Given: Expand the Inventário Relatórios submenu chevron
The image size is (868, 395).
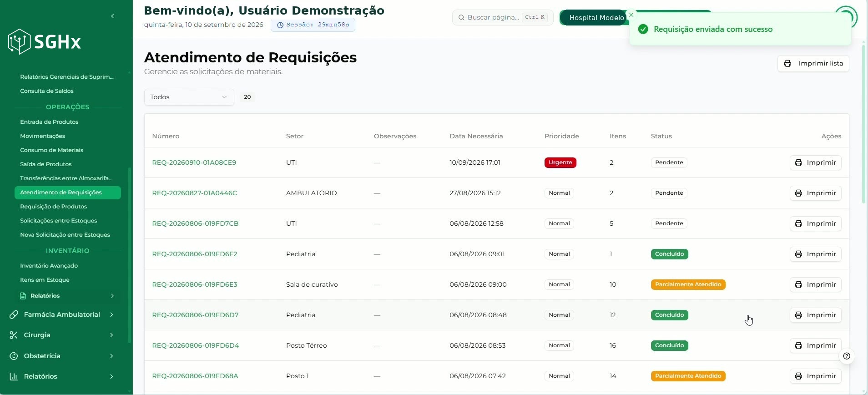Looking at the screenshot, I should (112, 296).
